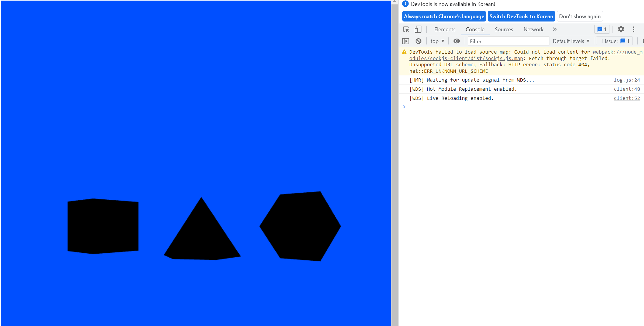This screenshot has width=644, height=326.
Task: Show the console sidebar panel icon
Action: coord(406,41)
